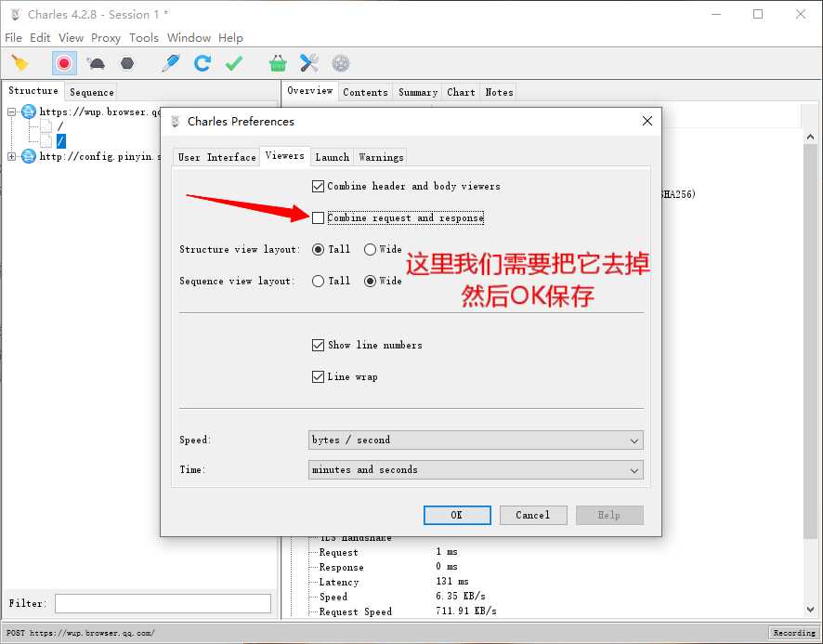Click the green shopping basket icon
The width and height of the screenshot is (823, 644).
click(x=278, y=63)
